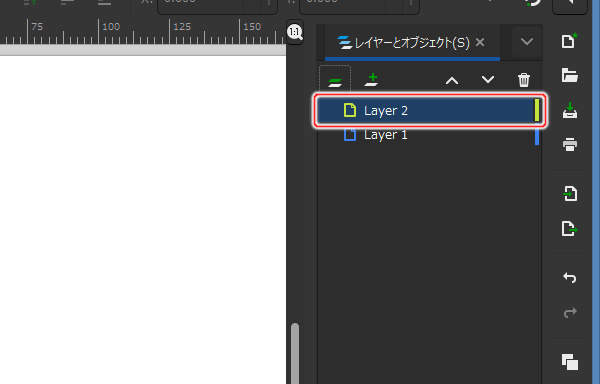Create a new document

tap(569, 41)
